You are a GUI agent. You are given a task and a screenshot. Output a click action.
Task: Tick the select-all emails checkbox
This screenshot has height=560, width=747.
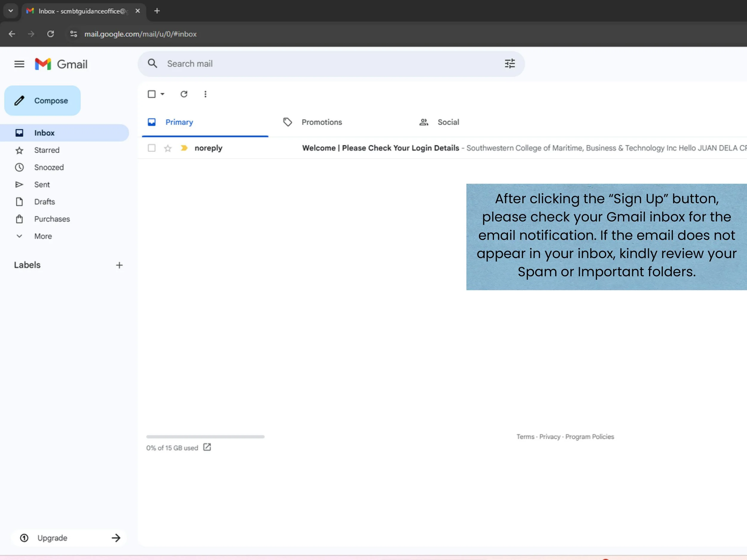pos(151,94)
